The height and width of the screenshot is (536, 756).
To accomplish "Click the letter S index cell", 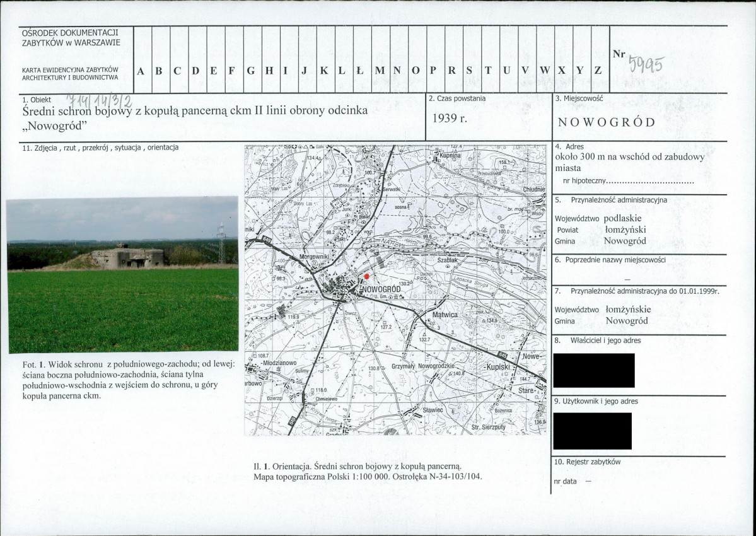I will point(472,59).
